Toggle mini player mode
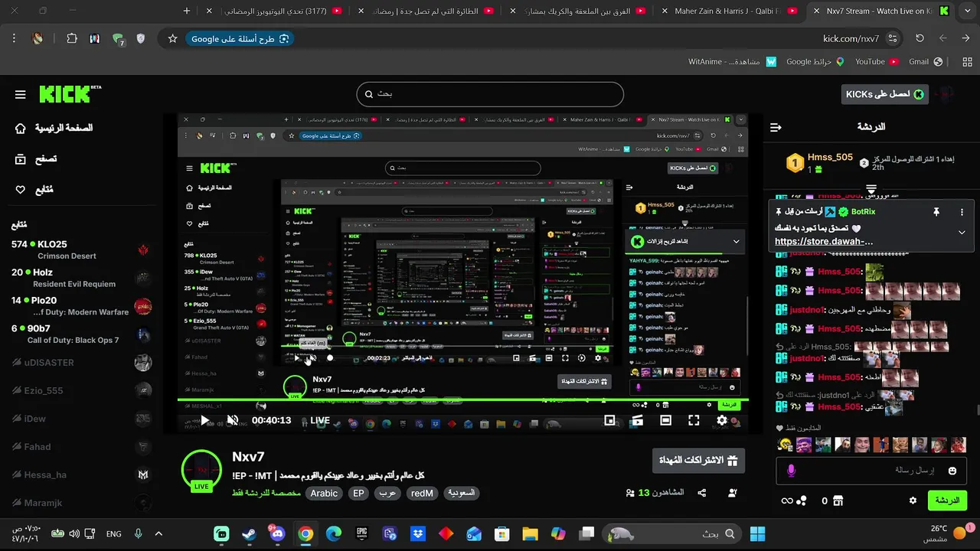 tap(609, 420)
